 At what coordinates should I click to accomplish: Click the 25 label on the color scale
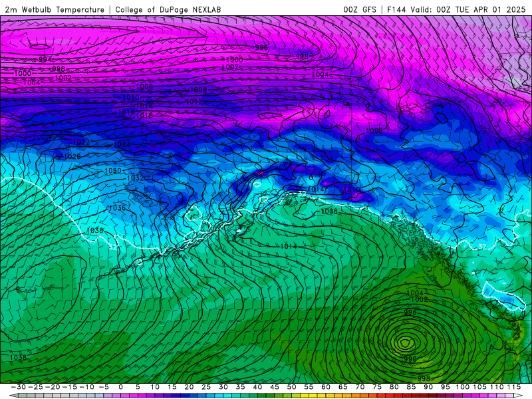pos(206,387)
